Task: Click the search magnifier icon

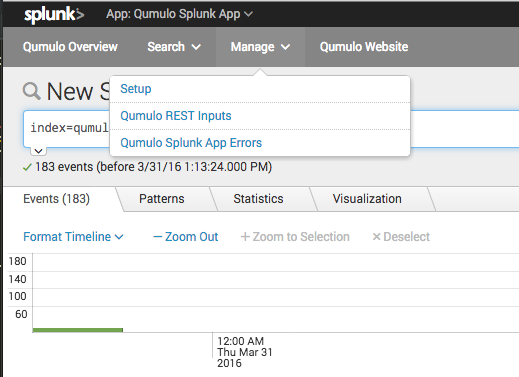Action: tap(32, 91)
